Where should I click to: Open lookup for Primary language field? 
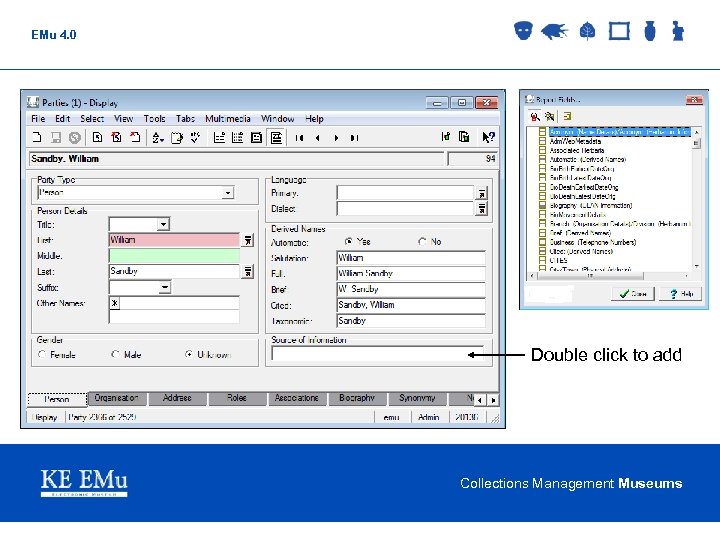(x=481, y=193)
